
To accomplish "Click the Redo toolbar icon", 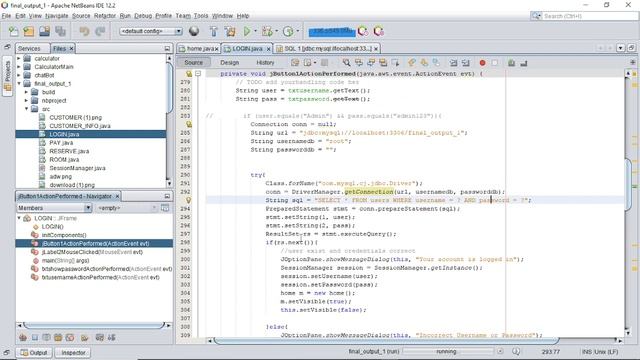I will 100,31.
